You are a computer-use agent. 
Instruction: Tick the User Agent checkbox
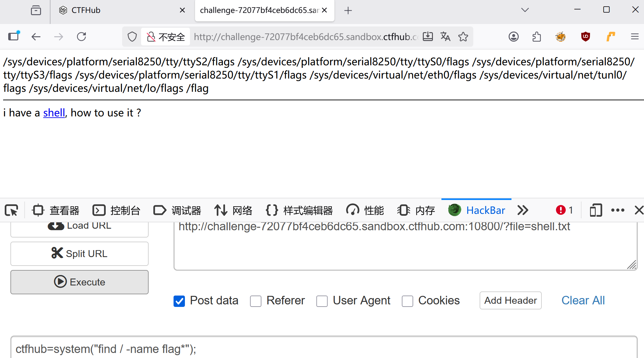322,301
